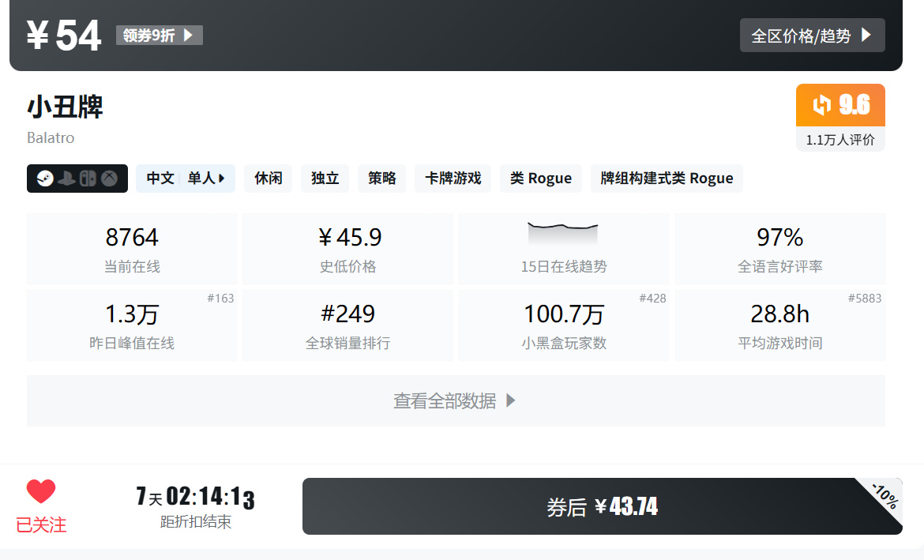Click the 9.6 Heybox rating badge
Screen dimensions: 924x560
pyautogui.click(x=840, y=105)
